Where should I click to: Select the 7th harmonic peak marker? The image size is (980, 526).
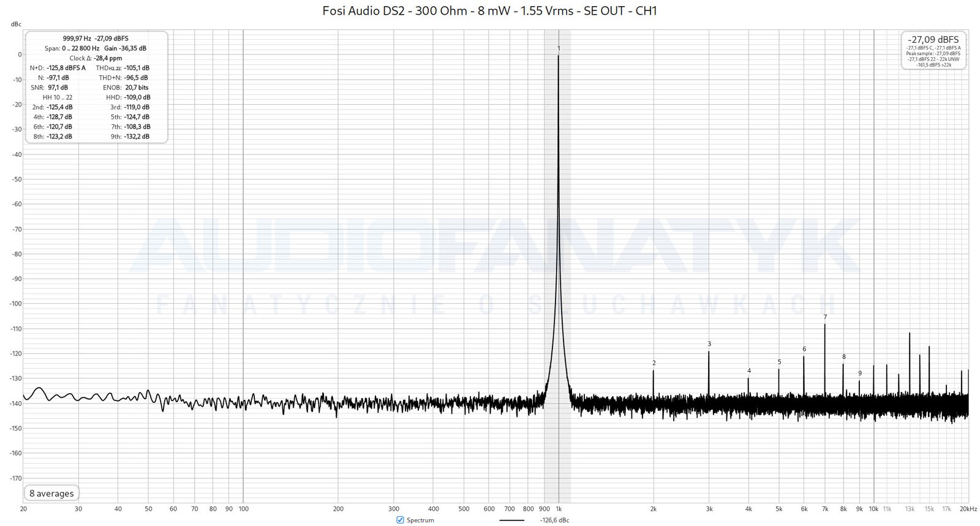(x=825, y=317)
